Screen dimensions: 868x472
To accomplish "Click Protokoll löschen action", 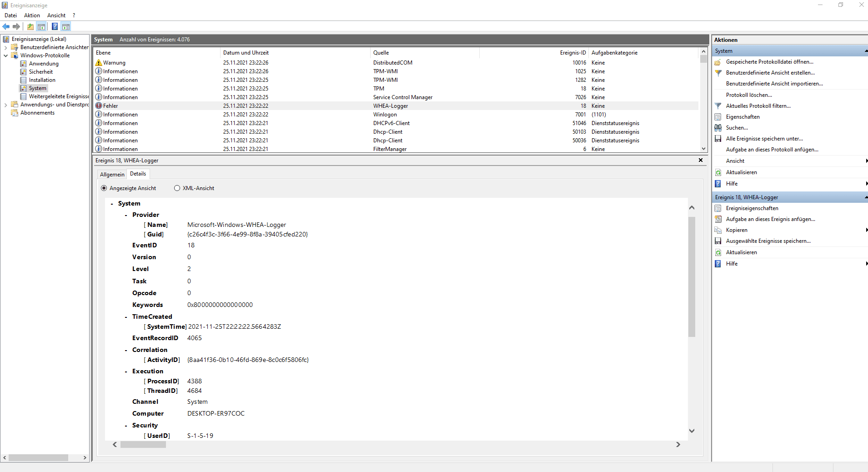I will tap(749, 95).
